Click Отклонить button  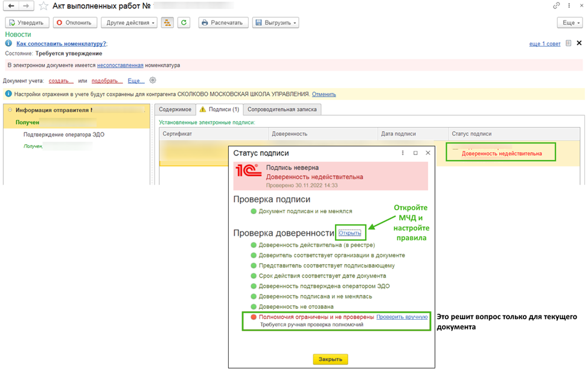coord(75,23)
